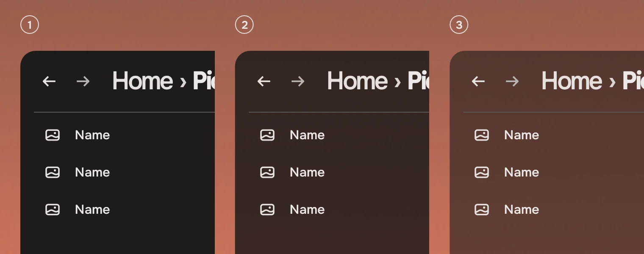Click the third Name label in middle panel

tap(307, 210)
